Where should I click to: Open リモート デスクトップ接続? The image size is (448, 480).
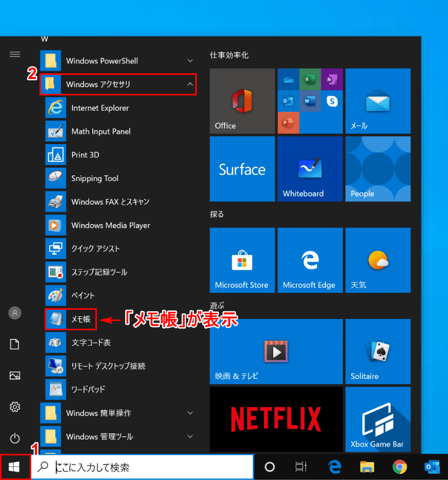coord(119,366)
